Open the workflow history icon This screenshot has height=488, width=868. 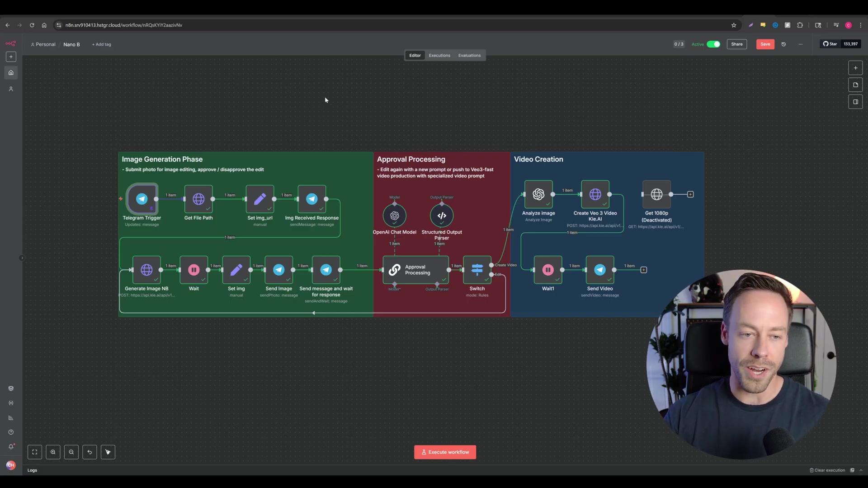pyautogui.click(x=783, y=44)
